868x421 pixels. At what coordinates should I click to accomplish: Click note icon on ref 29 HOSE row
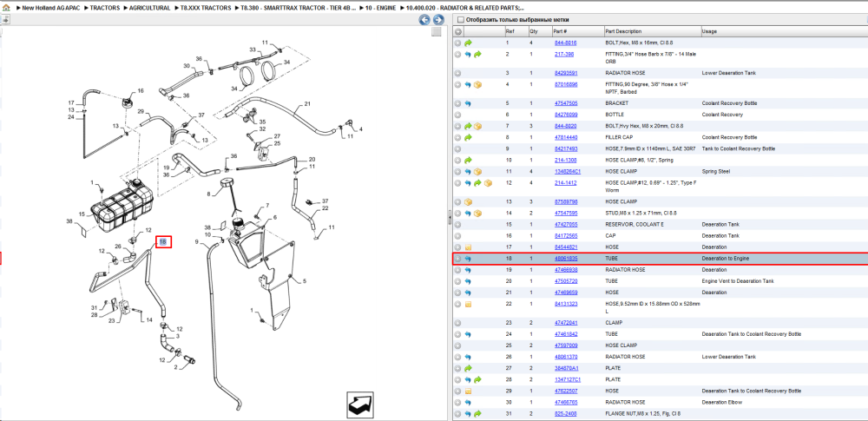point(469,391)
